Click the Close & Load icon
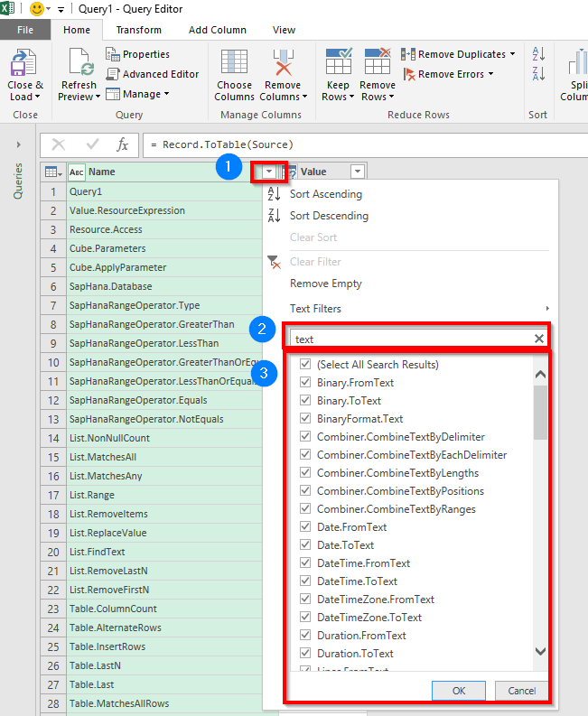588x716 pixels. (x=24, y=65)
